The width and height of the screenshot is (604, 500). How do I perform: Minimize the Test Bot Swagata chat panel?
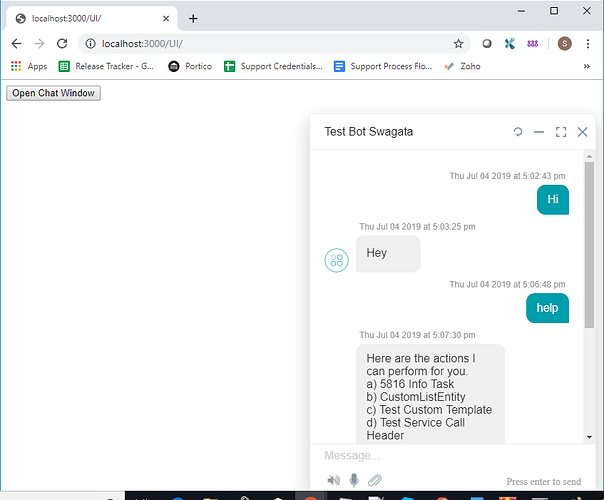click(539, 132)
